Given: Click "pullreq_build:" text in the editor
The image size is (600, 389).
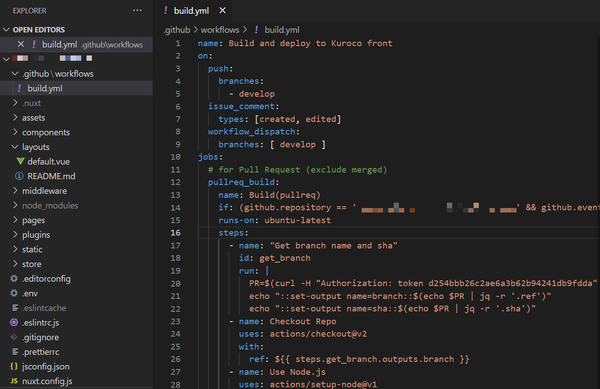Looking at the screenshot, I should tap(243, 182).
